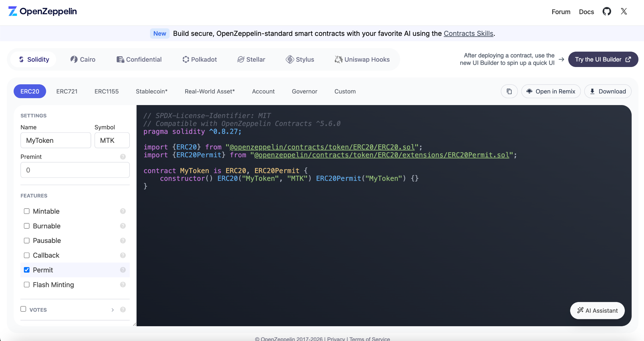Select the Stellar tab
Screen dimensions: 644x341
tap(251, 59)
